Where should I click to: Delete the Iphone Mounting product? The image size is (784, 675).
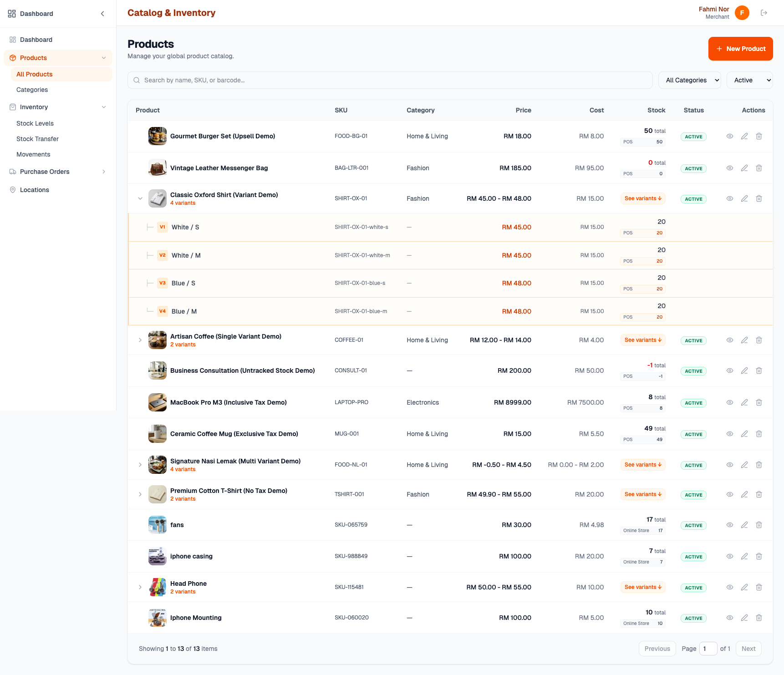(x=759, y=618)
